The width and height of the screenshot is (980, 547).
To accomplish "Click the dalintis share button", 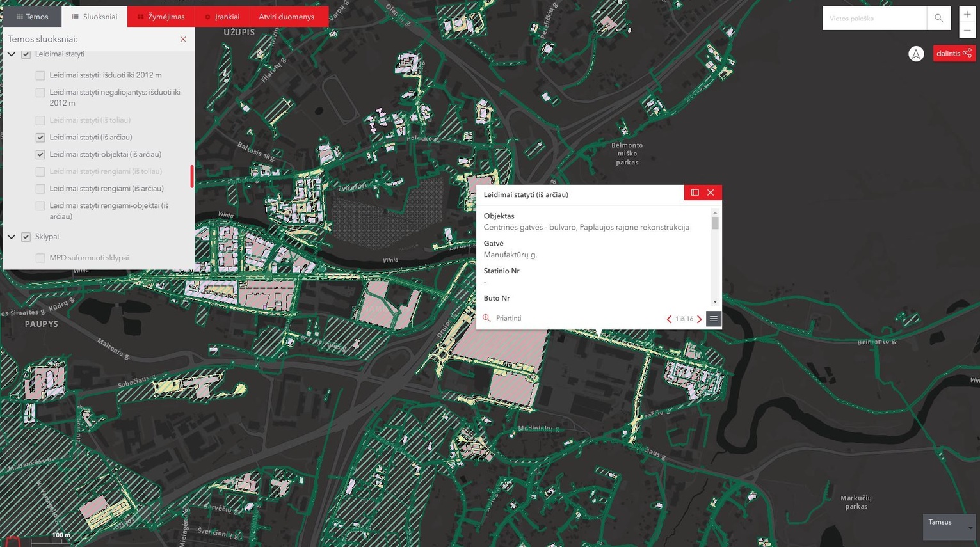I will (x=954, y=53).
